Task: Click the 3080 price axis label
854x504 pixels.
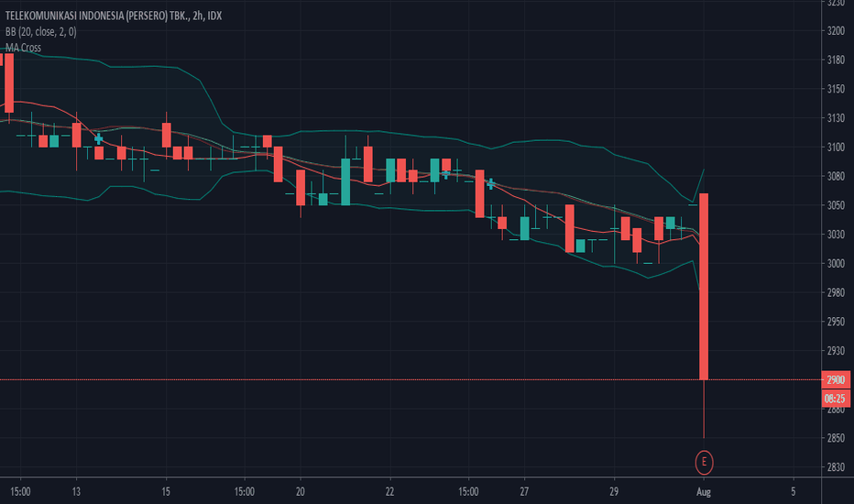Action: tap(836, 176)
